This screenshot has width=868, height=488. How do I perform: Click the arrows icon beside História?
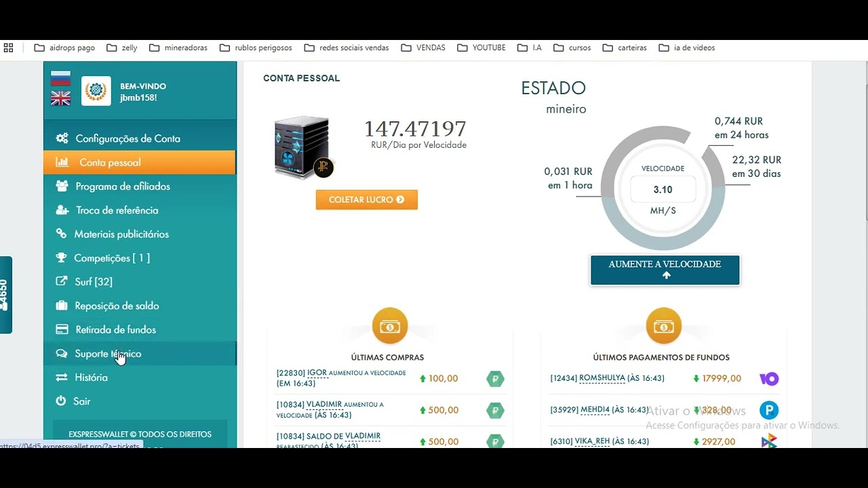coord(61,378)
